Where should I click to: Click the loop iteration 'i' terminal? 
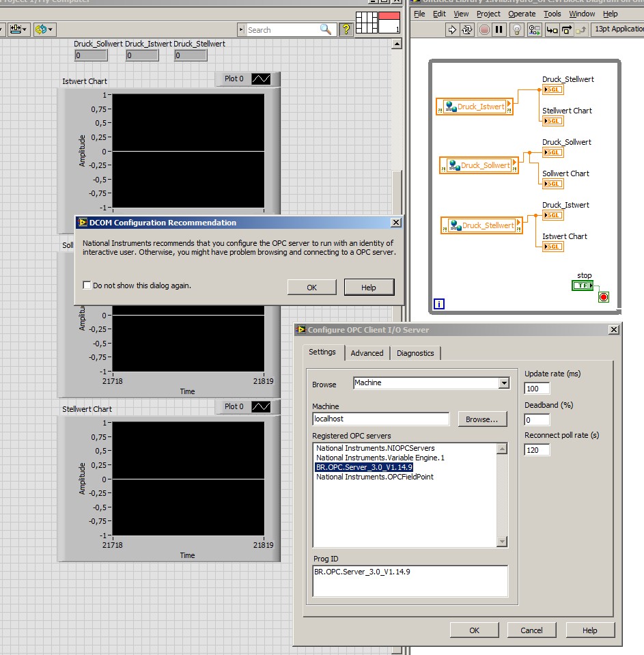[439, 304]
